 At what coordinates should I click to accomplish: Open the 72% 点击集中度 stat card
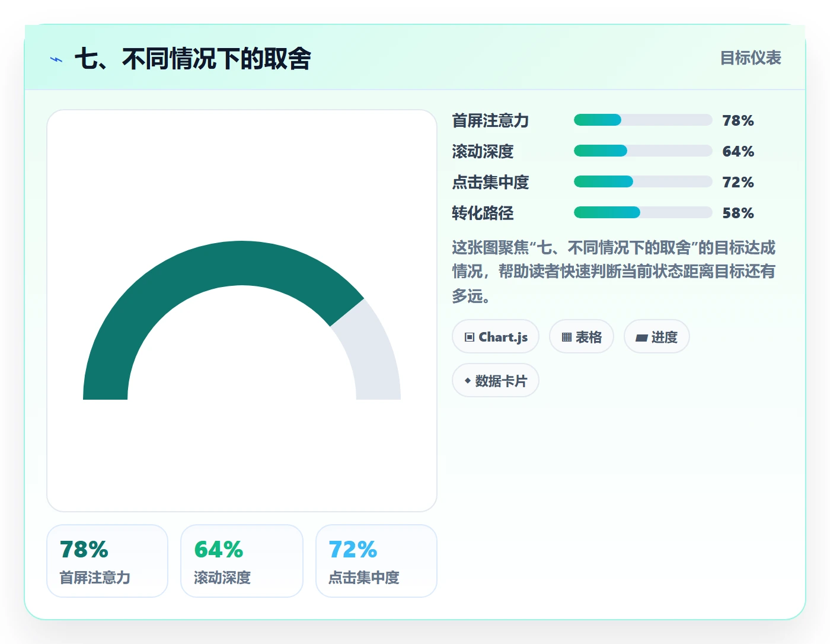pyautogui.click(x=376, y=561)
